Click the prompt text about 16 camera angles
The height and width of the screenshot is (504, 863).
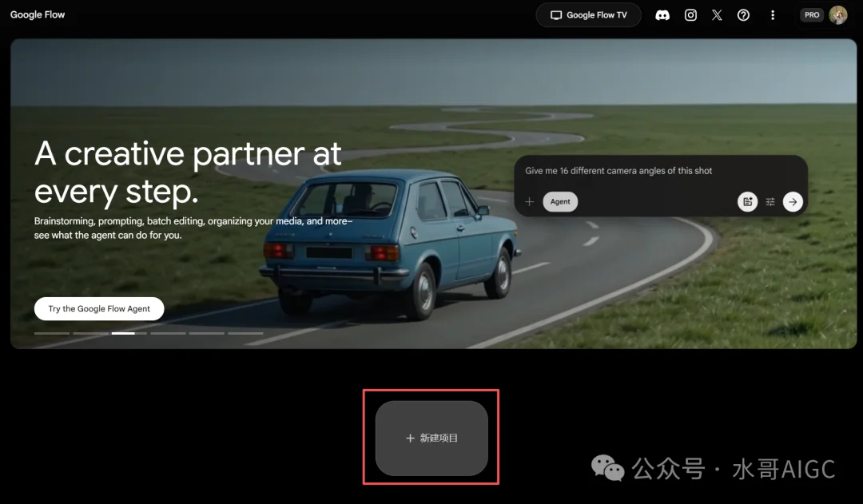(x=618, y=171)
